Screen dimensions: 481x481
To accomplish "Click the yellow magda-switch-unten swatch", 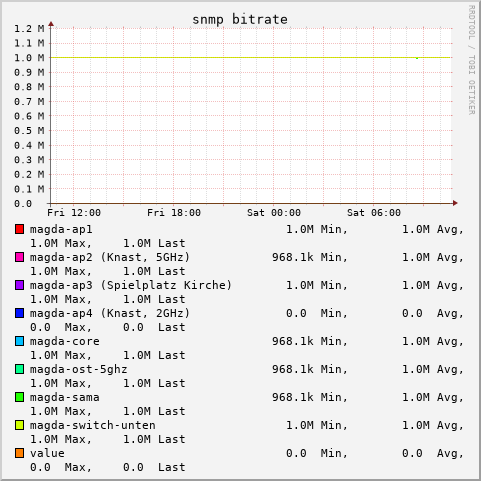I will (x=19, y=425).
